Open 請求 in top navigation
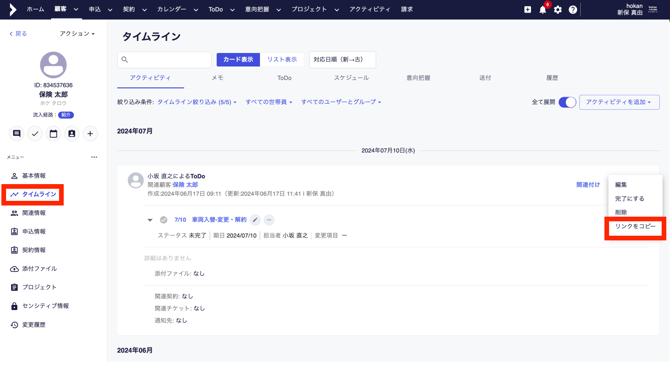The height and width of the screenshot is (391, 670). click(407, 9)
